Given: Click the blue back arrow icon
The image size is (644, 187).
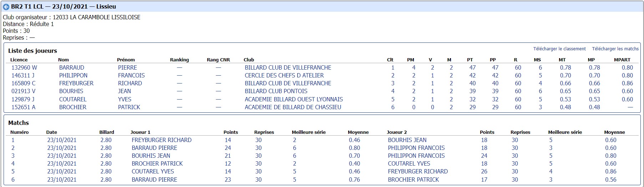Looking at the screenshot, I should [6, 7].
